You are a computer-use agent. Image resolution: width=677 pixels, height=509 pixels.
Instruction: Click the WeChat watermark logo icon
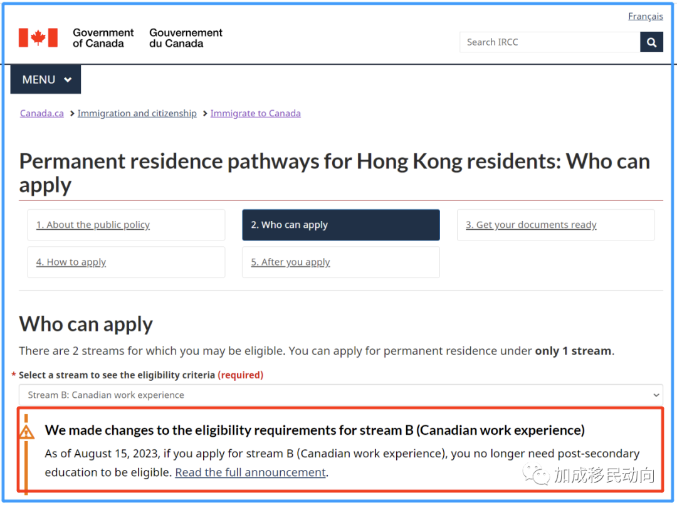coord(536,474)
